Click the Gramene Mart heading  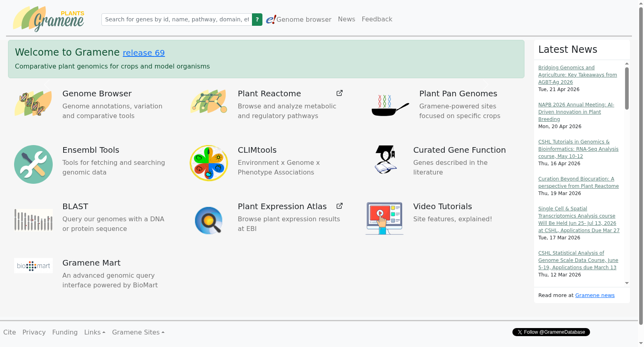point(91,263)
